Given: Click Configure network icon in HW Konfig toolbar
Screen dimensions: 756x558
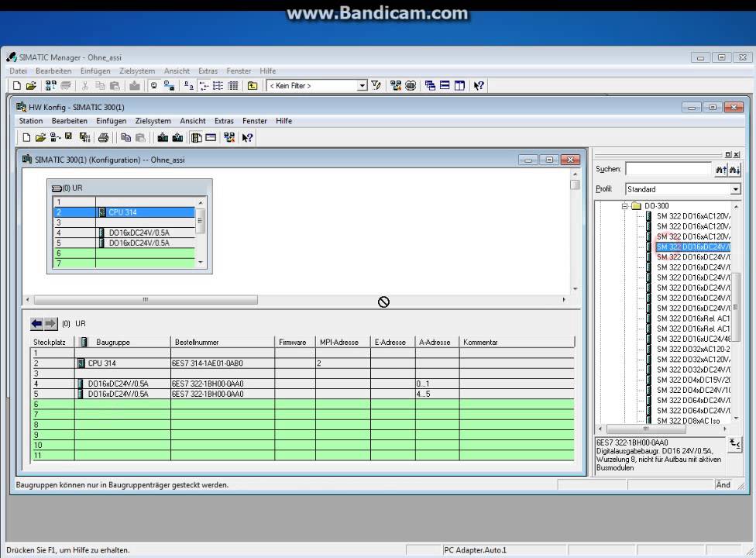Looking at the screenshot, I should (x=229, y=138).
